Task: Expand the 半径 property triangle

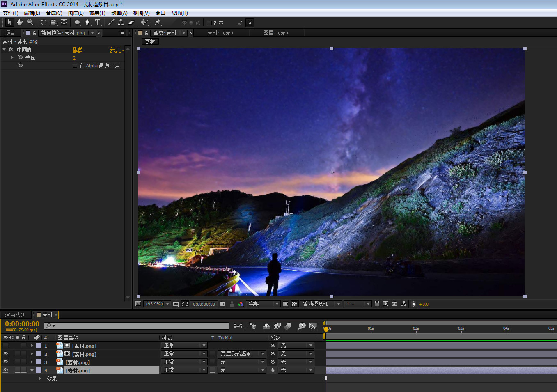Action: click(12, 57)
